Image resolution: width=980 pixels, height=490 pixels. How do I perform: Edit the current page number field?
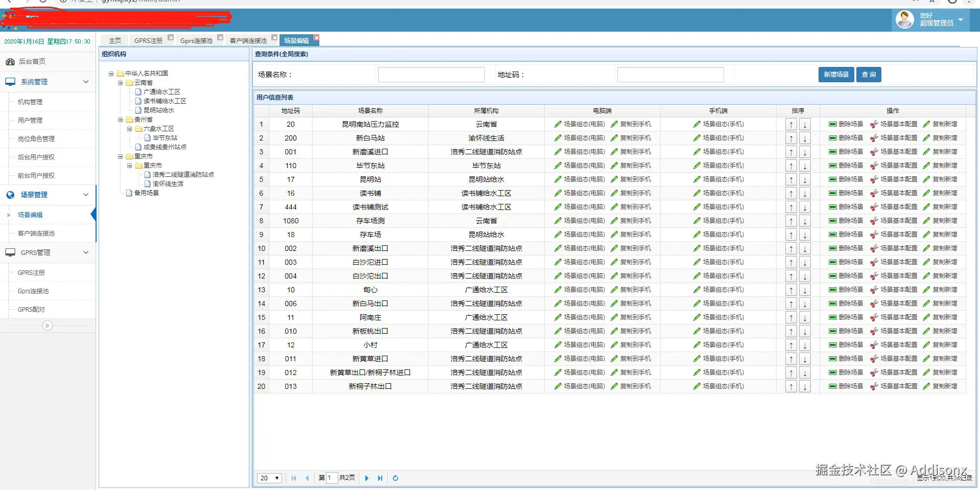point(332,478)
